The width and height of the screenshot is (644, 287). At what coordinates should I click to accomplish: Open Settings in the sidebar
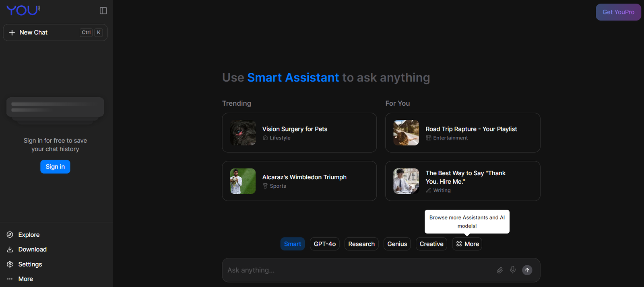(30, 264)
